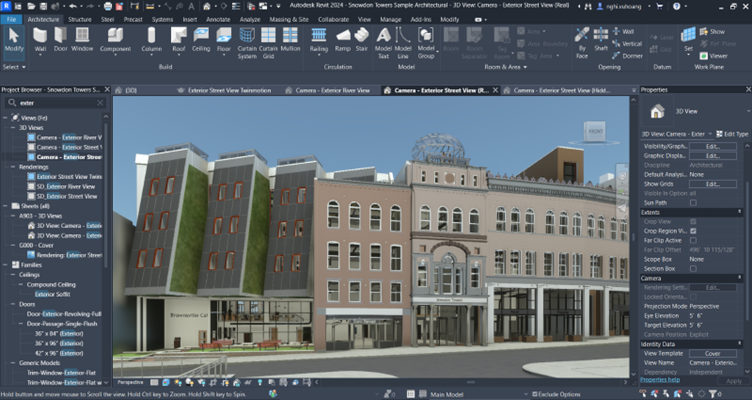This screenshot has width=752, height=400.
Task: Click the ViewCube FRONT face
Action: coord(595,131)
